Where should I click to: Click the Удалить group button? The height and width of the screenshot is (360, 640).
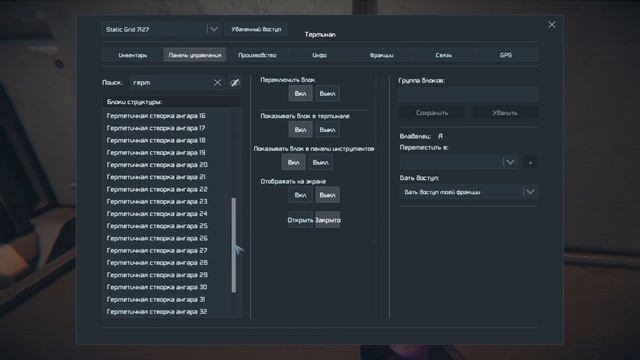505,113
